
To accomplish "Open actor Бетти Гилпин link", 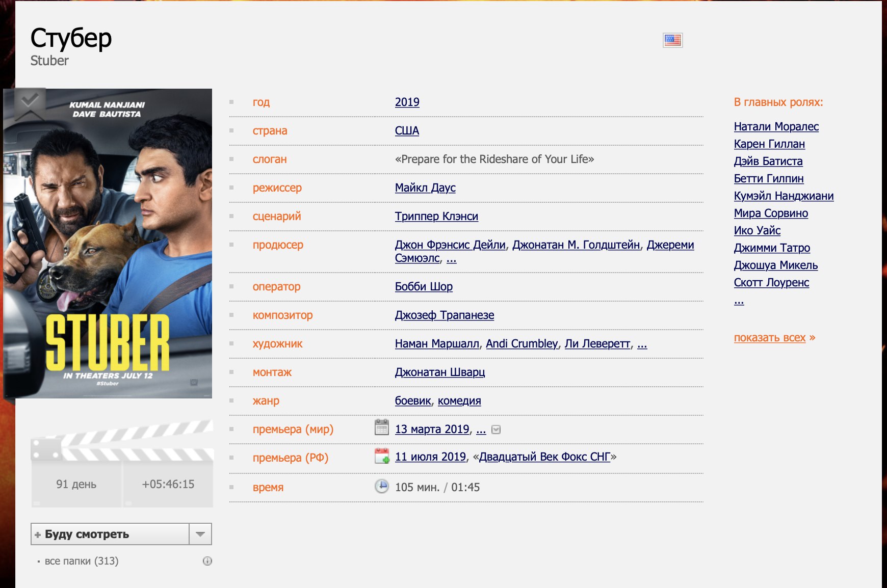I will tap(769, 178).
